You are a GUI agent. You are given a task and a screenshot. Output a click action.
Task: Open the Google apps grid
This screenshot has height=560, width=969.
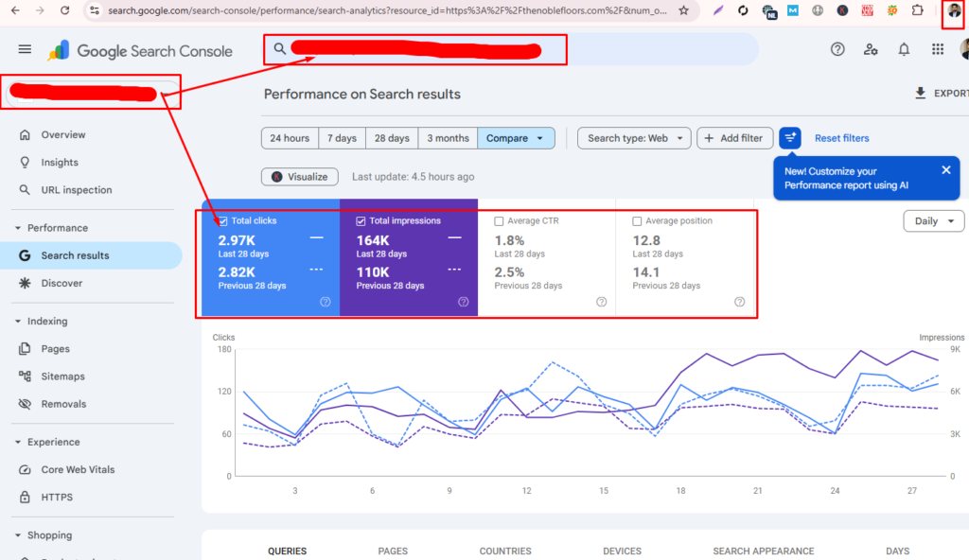pos(938,50)
